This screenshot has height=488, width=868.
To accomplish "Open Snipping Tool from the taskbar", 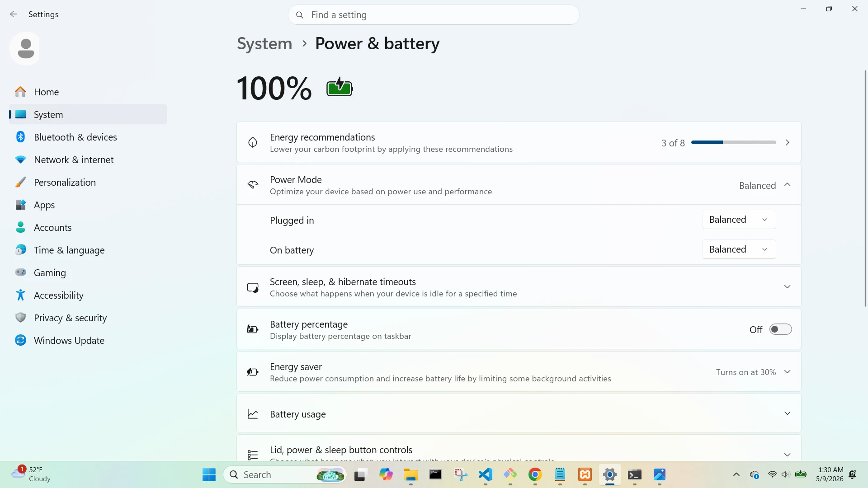I will click(x=460, y=475).
